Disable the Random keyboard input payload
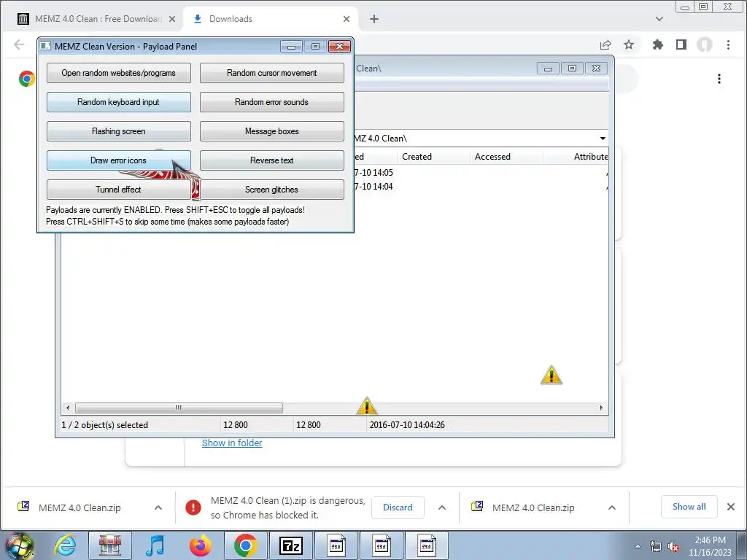 119,102
